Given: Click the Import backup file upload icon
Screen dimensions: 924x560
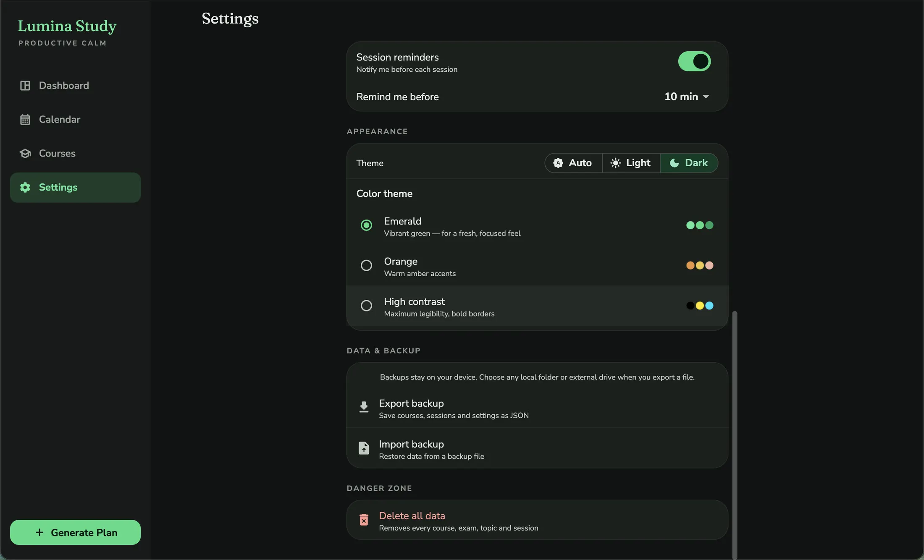Looking at the screenshot, I should [364, 448].
